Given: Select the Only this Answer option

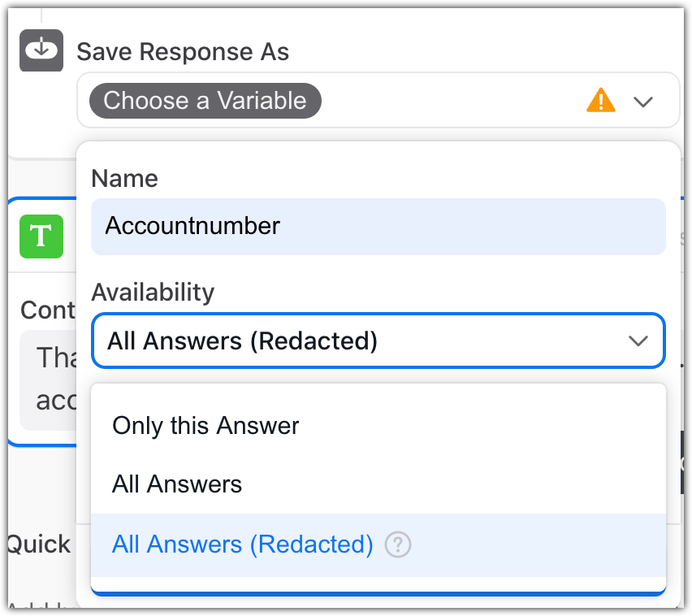Looking at the screenshot, I should 205,425.
